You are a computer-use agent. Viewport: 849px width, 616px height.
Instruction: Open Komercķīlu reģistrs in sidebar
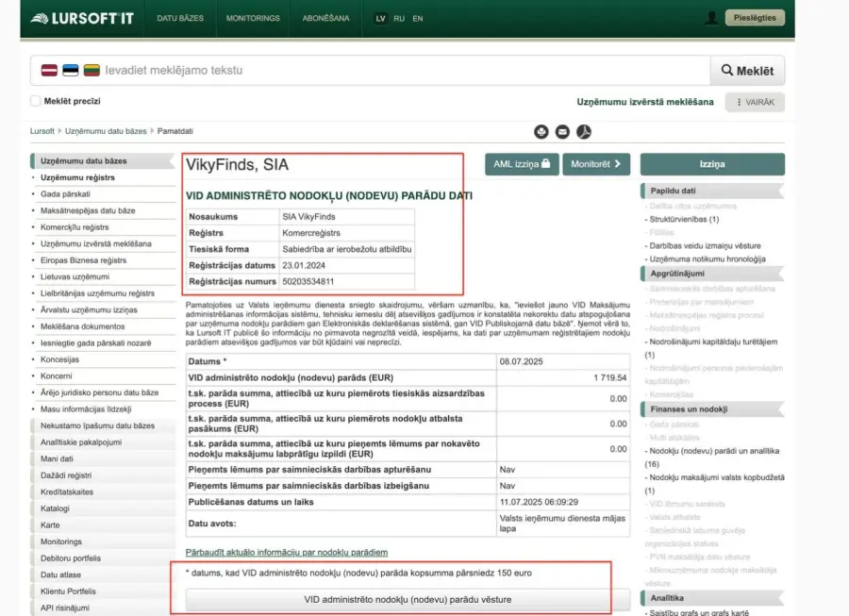click(x=75, y=227)
